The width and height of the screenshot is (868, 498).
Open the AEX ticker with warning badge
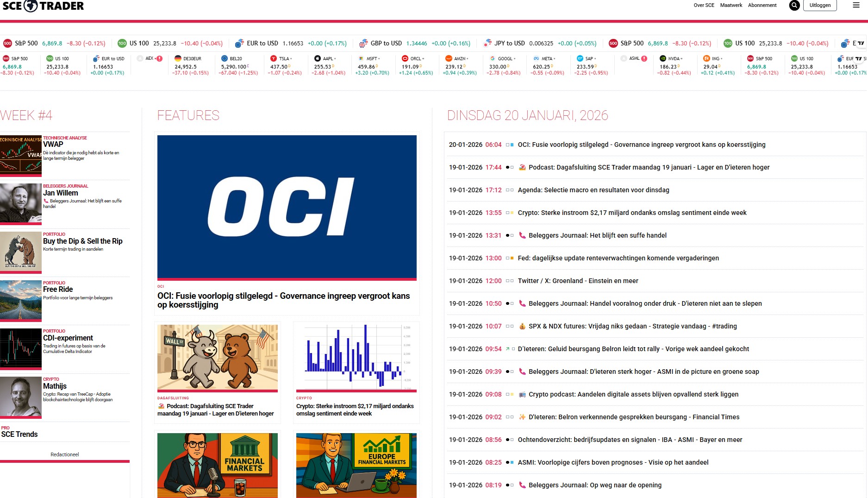[150, 59]
